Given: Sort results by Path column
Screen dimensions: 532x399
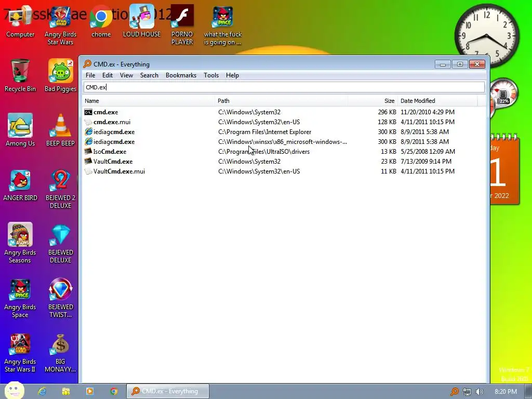Looking at the screenshot, I should [x=281, y=101].
